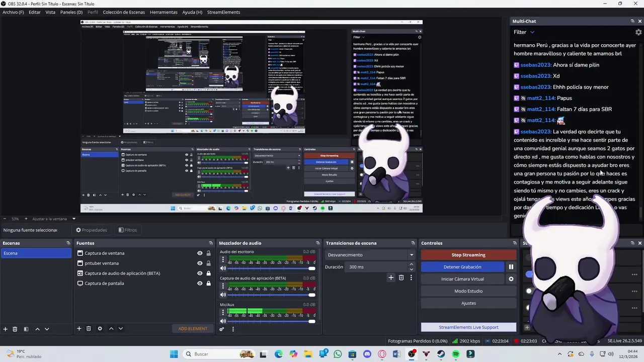644x362 pixels.
Task: Enable Modo Estudio
Action: point(468,291)
